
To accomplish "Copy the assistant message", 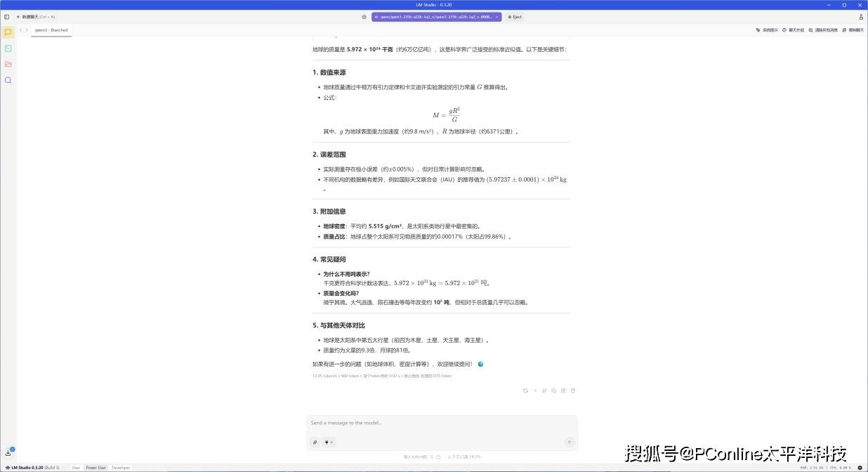I will [x=553, y=391].
